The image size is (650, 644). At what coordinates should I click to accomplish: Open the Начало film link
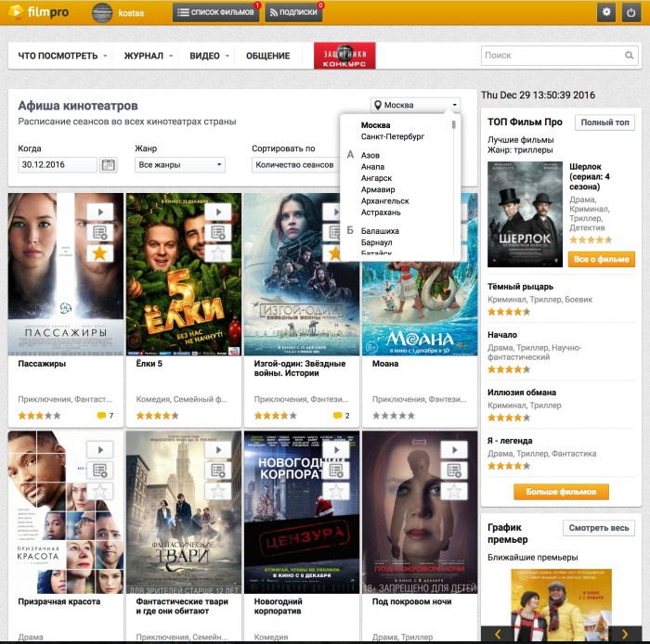(502, 335)
